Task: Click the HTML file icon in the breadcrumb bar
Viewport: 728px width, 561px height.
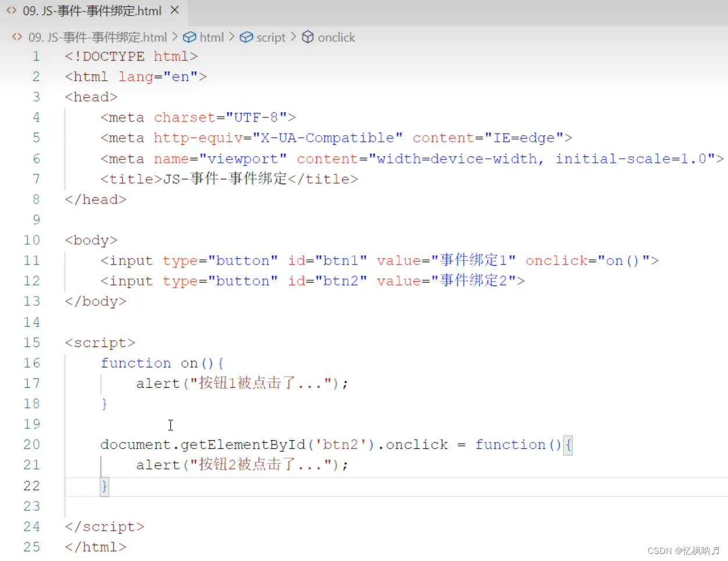Action: pos(17,37)
